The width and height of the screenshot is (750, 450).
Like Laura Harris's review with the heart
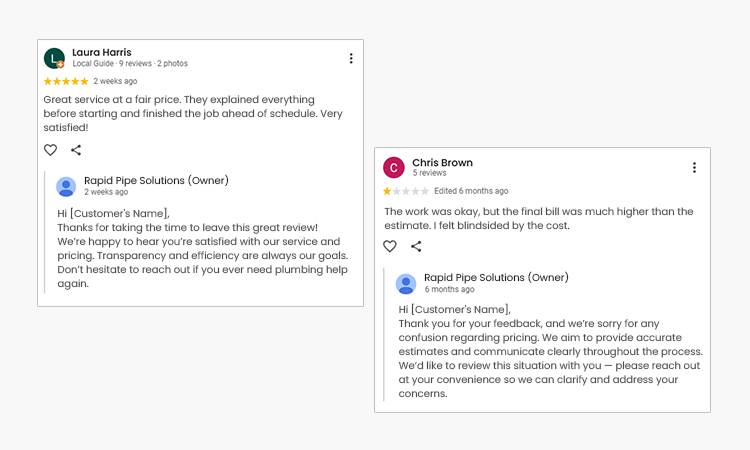pos(50,150)
